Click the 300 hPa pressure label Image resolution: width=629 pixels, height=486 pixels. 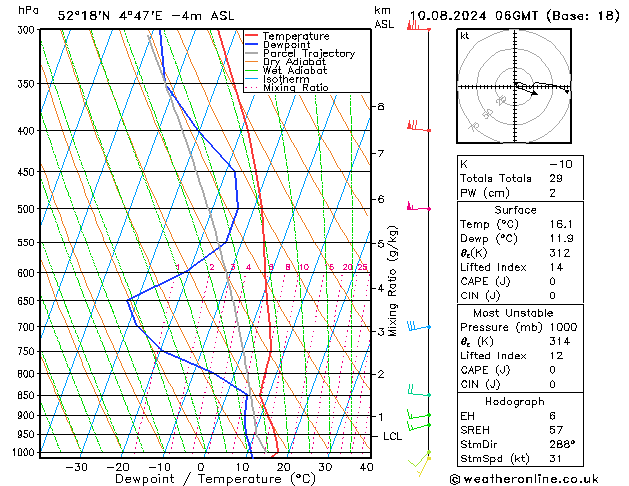[x=28, y=30]
